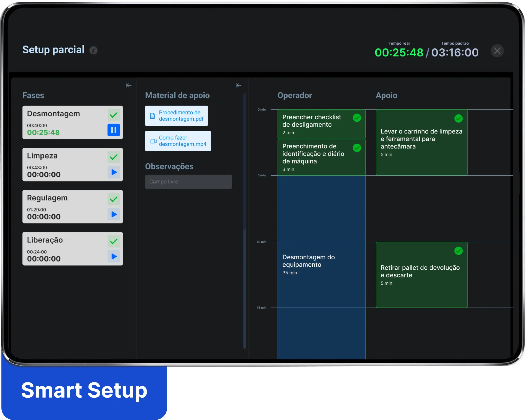This screenshot has width=526, height=420.
Task: Toggle the Regulagem phase checkmark
Action: (114, 199)
